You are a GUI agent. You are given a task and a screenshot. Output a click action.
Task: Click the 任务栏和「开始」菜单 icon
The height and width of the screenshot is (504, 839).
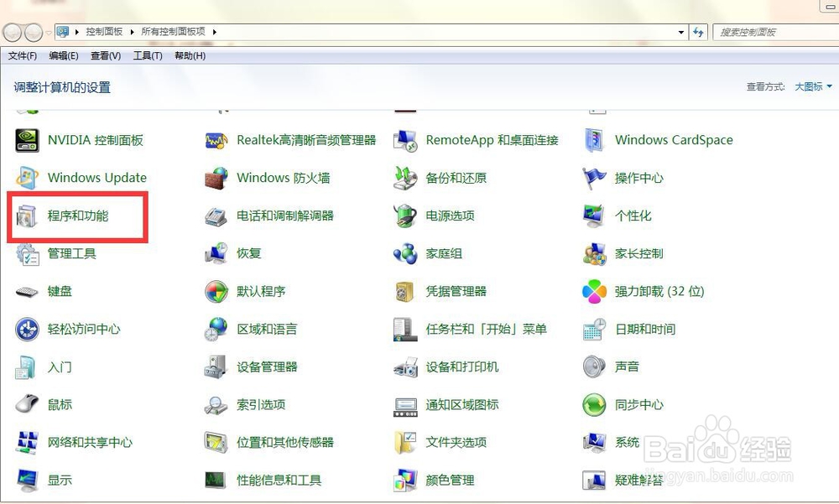click(405, 329)
